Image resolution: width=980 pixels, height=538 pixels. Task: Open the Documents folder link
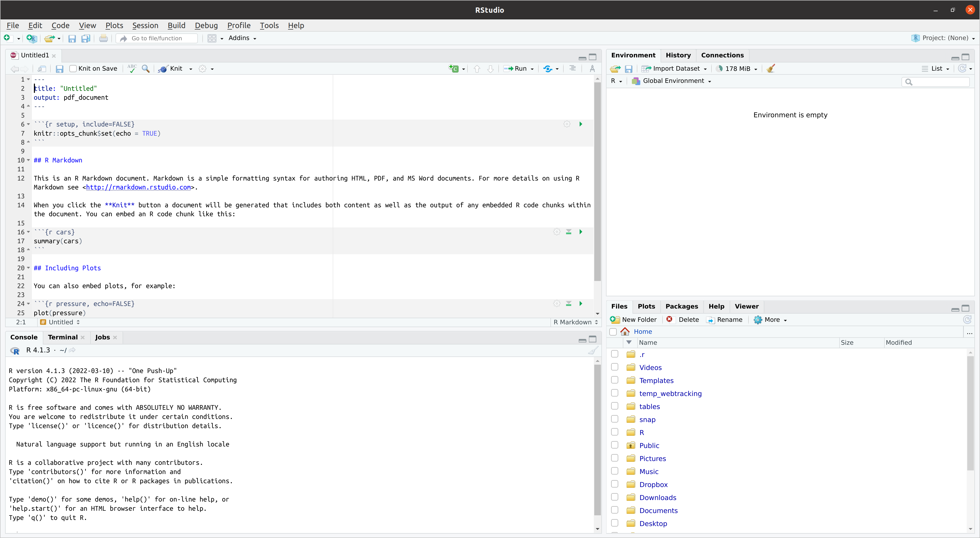pos(658,511)
